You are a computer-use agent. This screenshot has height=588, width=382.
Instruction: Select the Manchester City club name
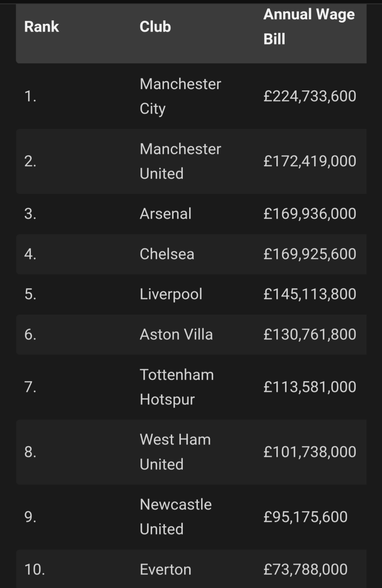(x=180, y=96)
